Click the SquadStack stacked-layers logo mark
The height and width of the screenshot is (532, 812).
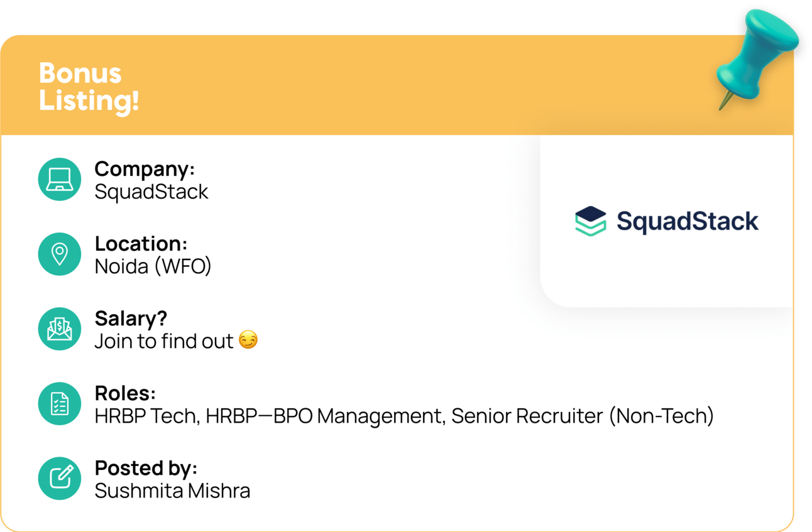coord(591,221)
